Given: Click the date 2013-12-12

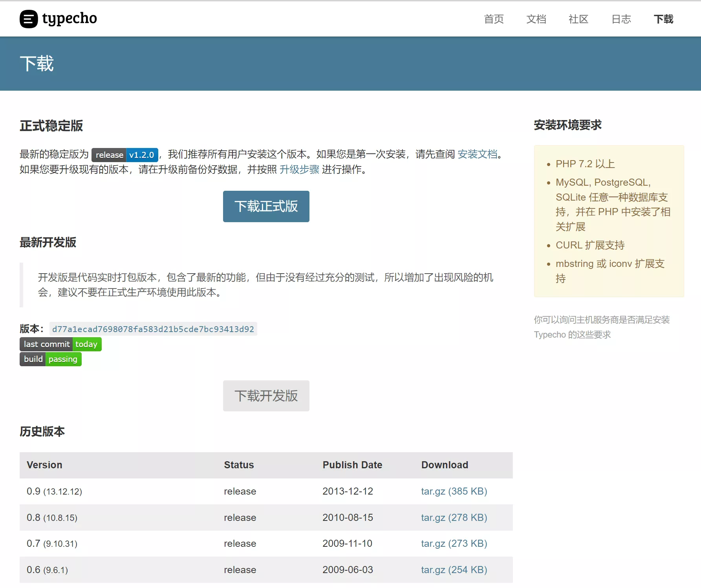Looking at the screenshot, I should tap(348, 491).
